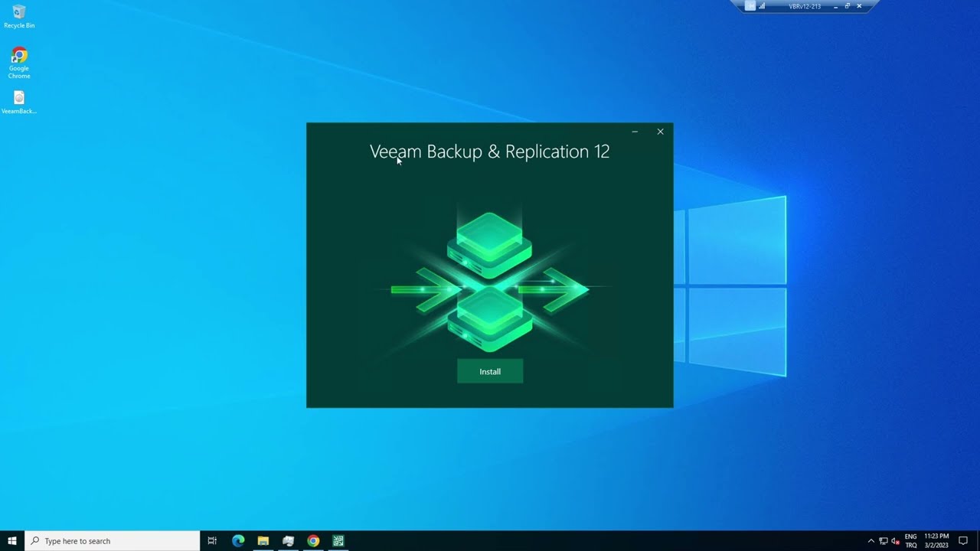This screenshot has width=980, height=551.
Task: Minimize the Veeam Backup & Replication installer
Action: 635,132
